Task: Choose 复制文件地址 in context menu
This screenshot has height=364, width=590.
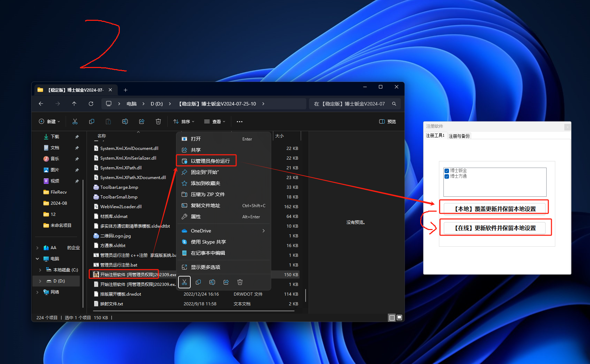Action: 223,205
